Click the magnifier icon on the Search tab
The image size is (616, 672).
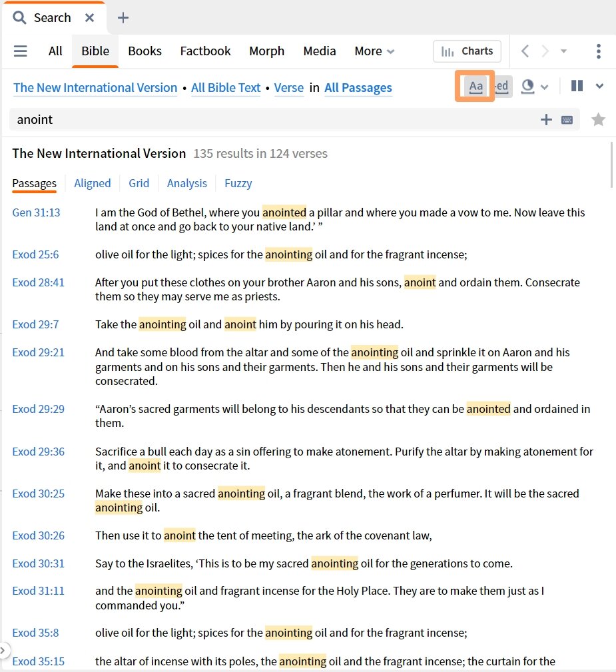[x=19, y=17]
